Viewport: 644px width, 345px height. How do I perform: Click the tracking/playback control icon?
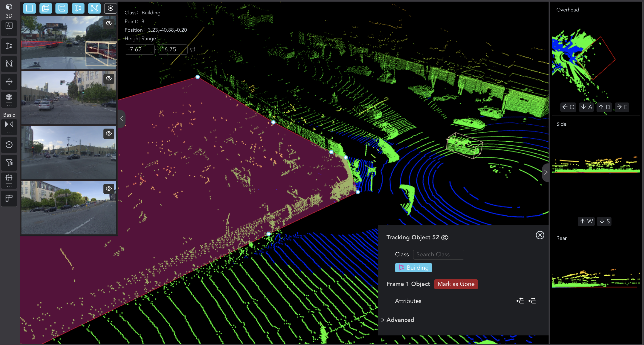pos(9,125)
